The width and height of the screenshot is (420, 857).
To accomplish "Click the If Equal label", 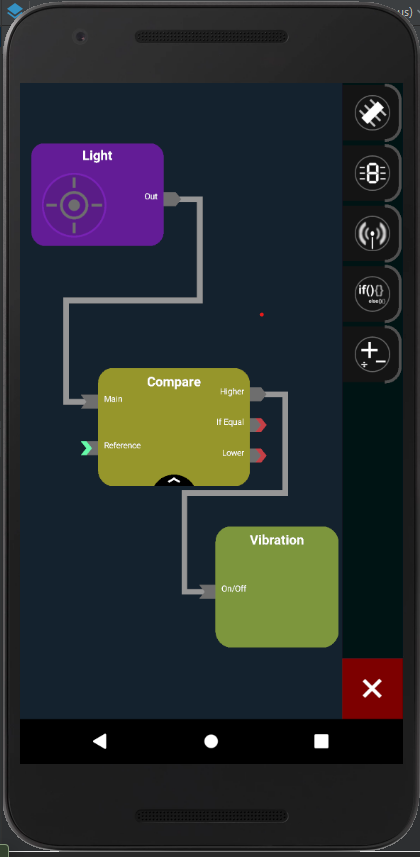I will pos(230,422).
